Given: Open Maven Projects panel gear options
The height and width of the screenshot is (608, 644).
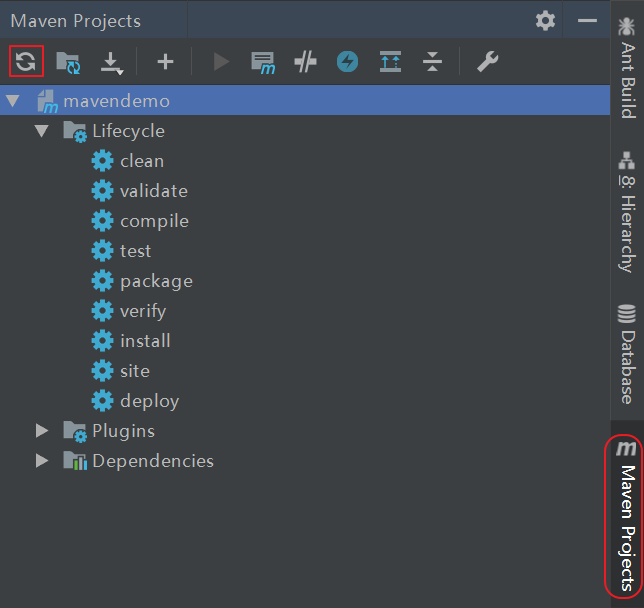Looking at the screenshot, I should [545, 21].
